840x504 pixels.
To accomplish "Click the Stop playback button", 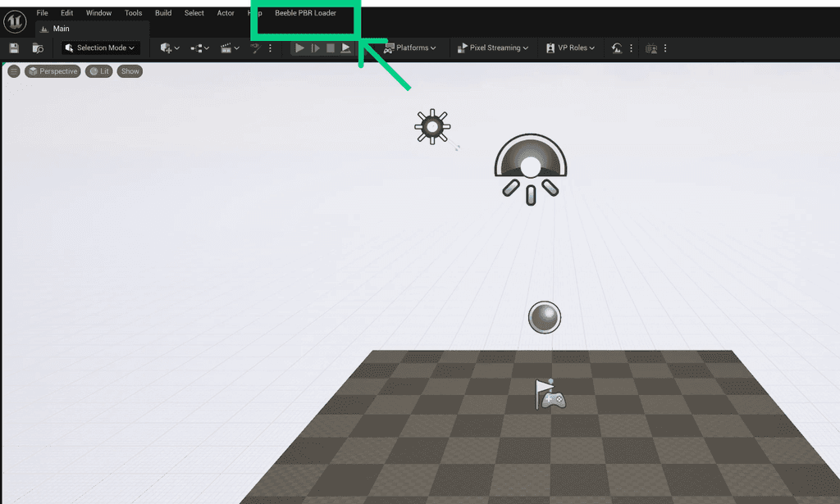I will (x=331, y=48).
